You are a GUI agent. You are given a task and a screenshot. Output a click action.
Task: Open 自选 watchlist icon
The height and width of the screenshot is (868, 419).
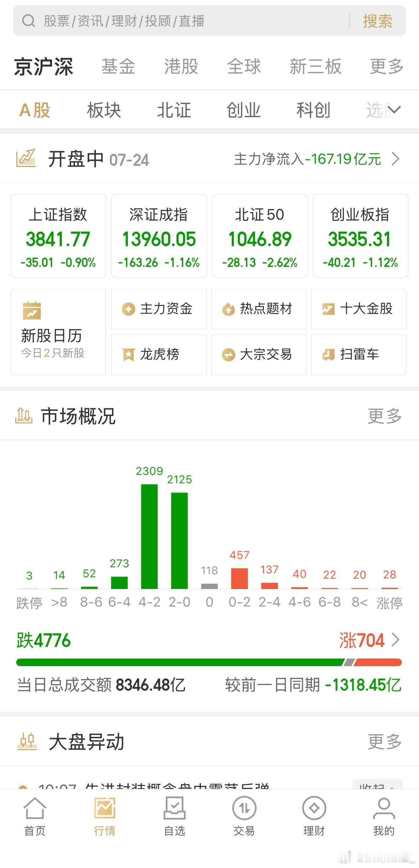point(175,808)
